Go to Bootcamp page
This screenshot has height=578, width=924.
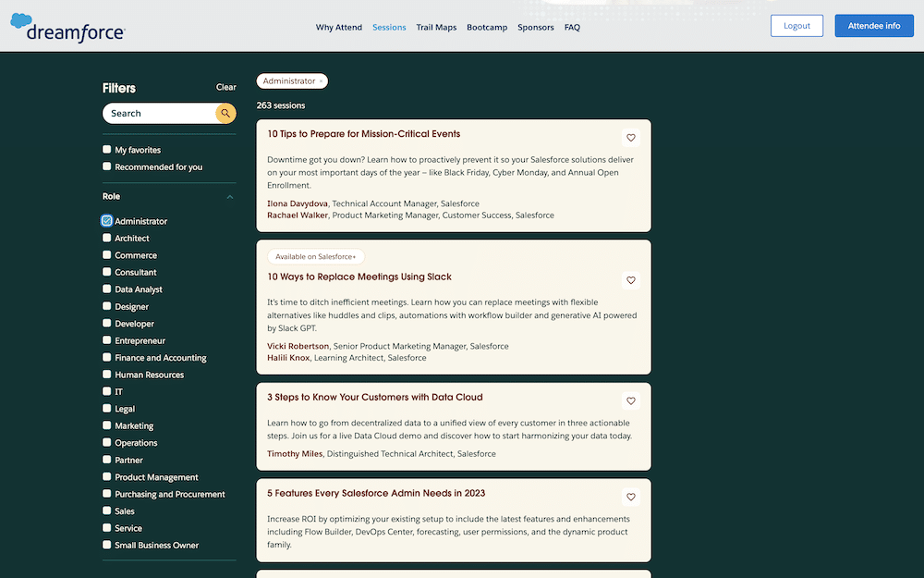pyautogui.click(x=487, y=27)
